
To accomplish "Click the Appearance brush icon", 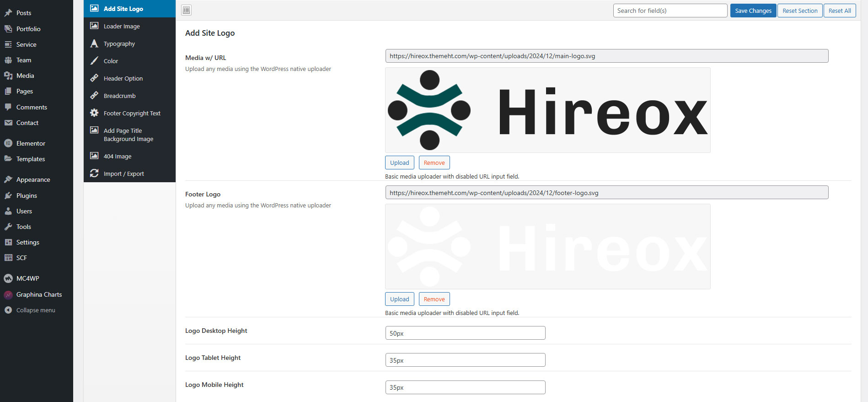I will (x=8, y=179).
